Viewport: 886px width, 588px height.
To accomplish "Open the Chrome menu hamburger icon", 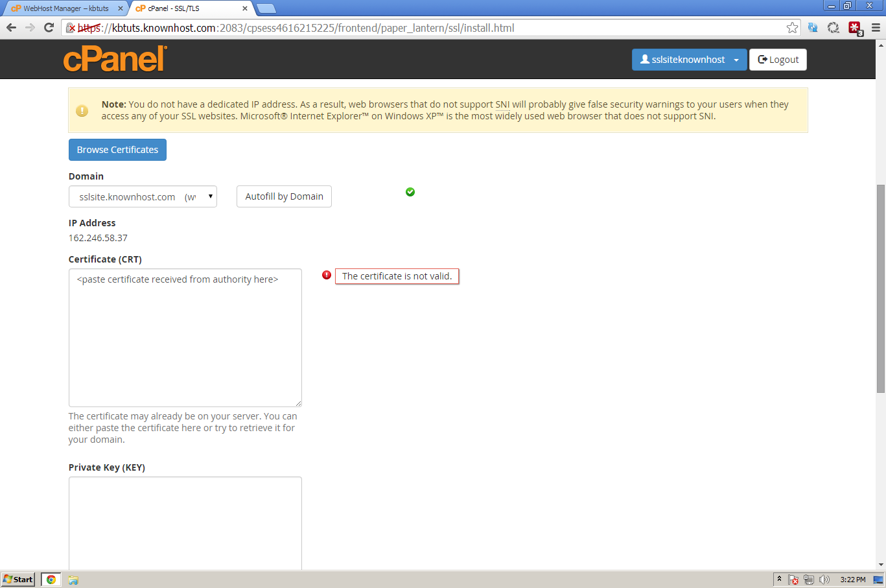I will (876, 27).
